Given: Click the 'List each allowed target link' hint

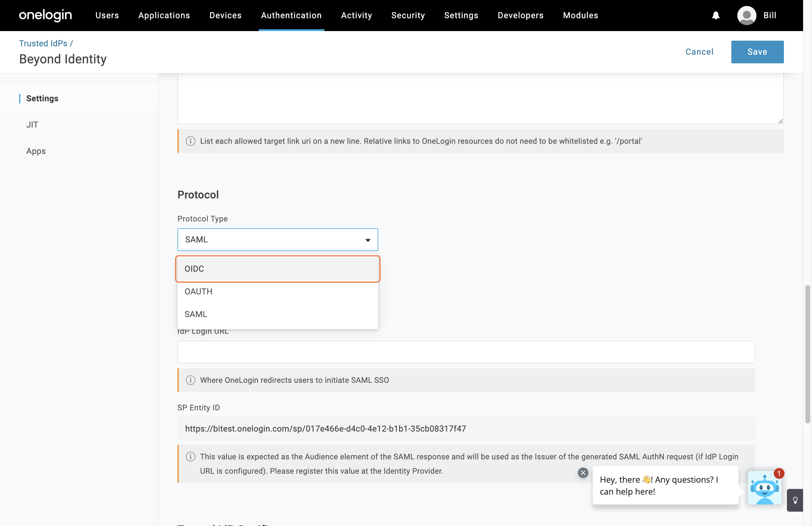Looking at the screenshot, I should [421, 141].
